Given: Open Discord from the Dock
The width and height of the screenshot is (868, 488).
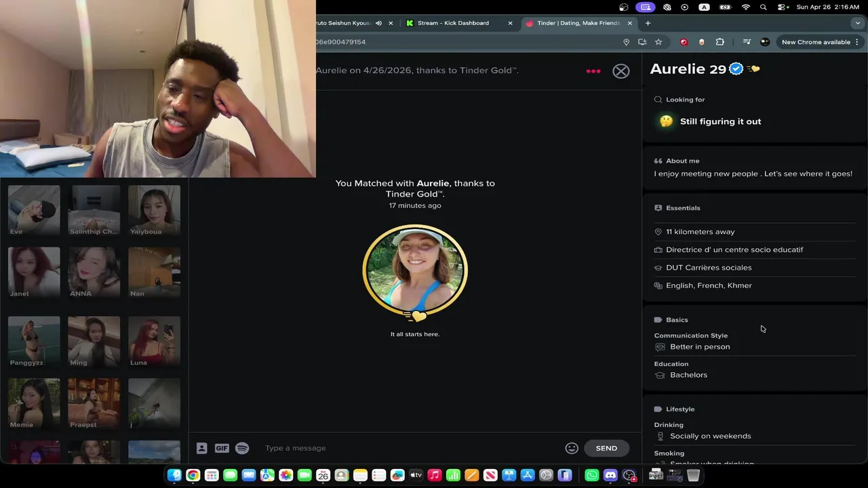Looking at the screenshot, I should coord(610,476).
